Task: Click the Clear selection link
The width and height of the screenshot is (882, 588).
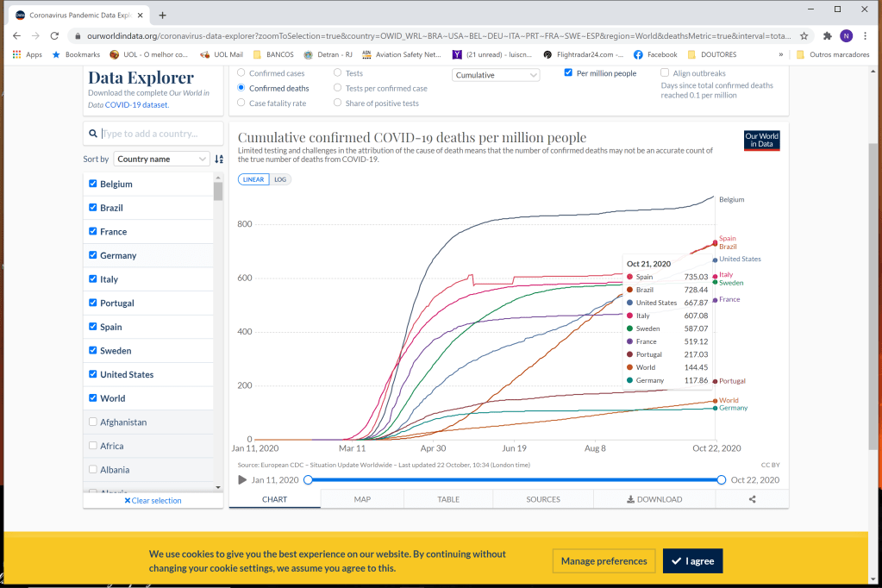Action: click(x=153, y=500)
